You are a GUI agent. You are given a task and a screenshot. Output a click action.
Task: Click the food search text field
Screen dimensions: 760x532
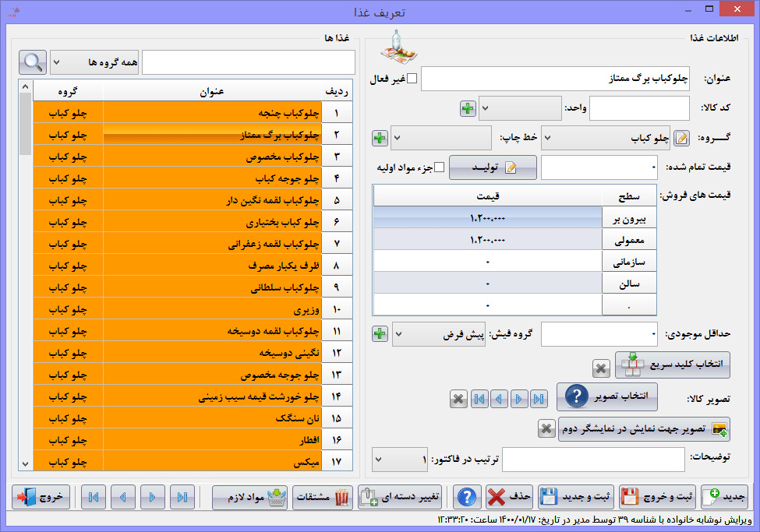pos(249,62)
